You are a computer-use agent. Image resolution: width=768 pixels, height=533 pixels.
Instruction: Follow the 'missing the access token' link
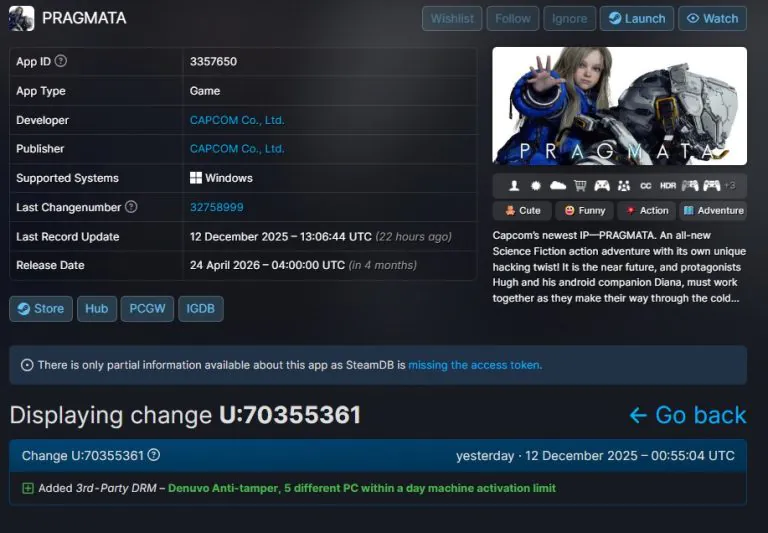pyautogui.click(x=474, y=365)
